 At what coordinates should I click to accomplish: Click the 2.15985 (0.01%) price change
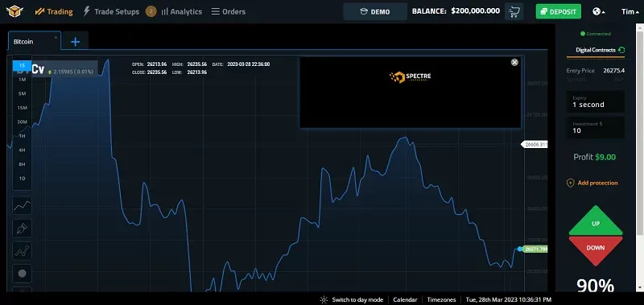coord(71,72)
